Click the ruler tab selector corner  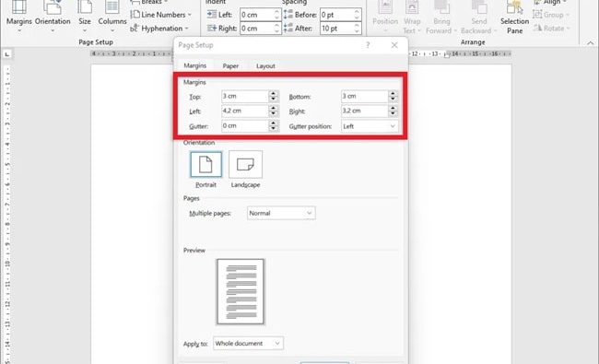tap(6, 54)
